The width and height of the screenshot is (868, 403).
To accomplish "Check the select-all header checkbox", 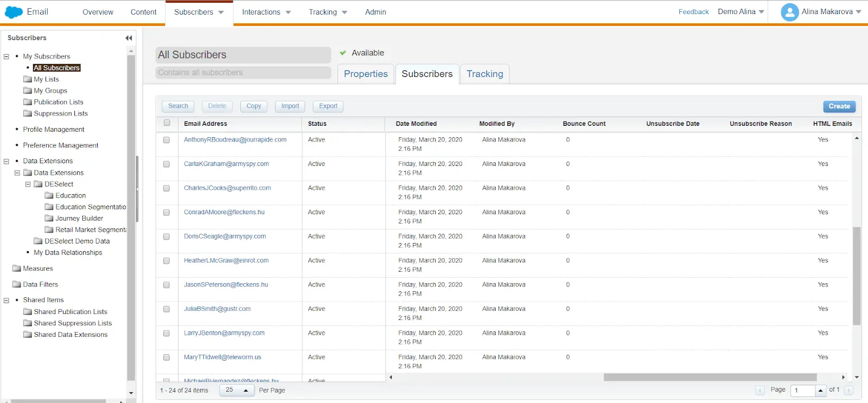I will tap(167, 123).
